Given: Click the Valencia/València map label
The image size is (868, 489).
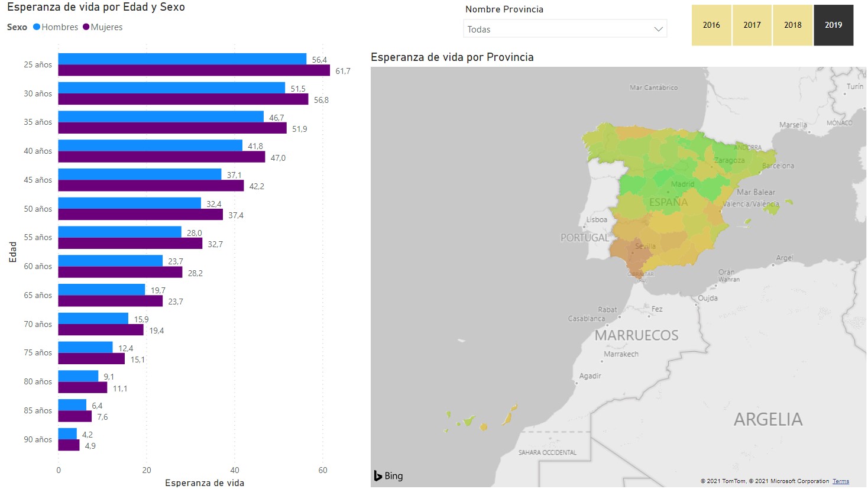Looking at the screenshot, I should 751,203.
